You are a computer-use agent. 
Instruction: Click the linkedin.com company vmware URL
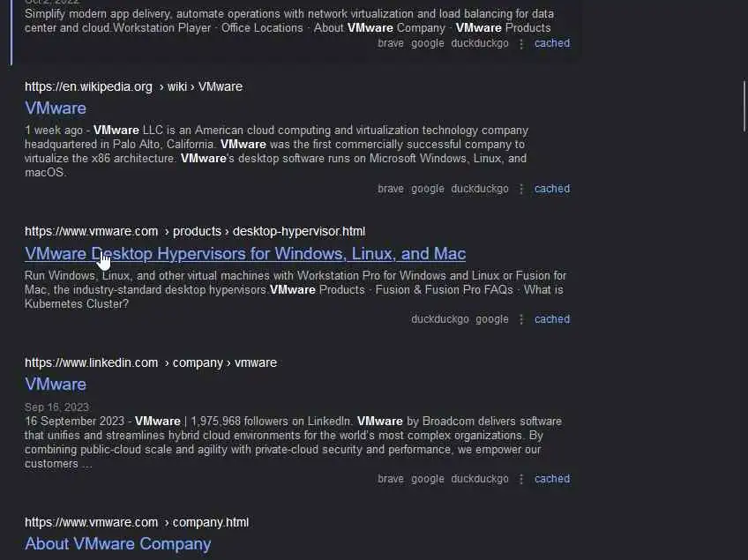pyautogui.click(x=151, y=363)
